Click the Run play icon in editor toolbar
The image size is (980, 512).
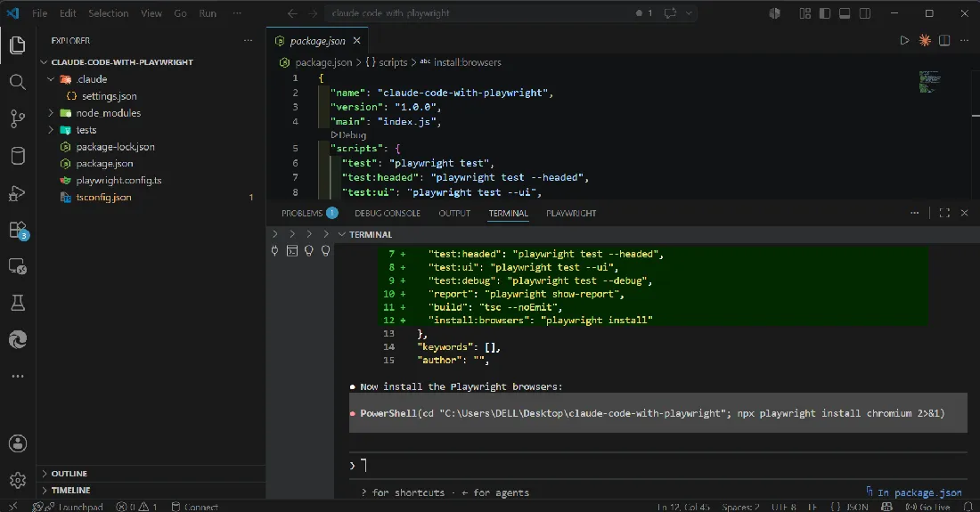point(904,41)
